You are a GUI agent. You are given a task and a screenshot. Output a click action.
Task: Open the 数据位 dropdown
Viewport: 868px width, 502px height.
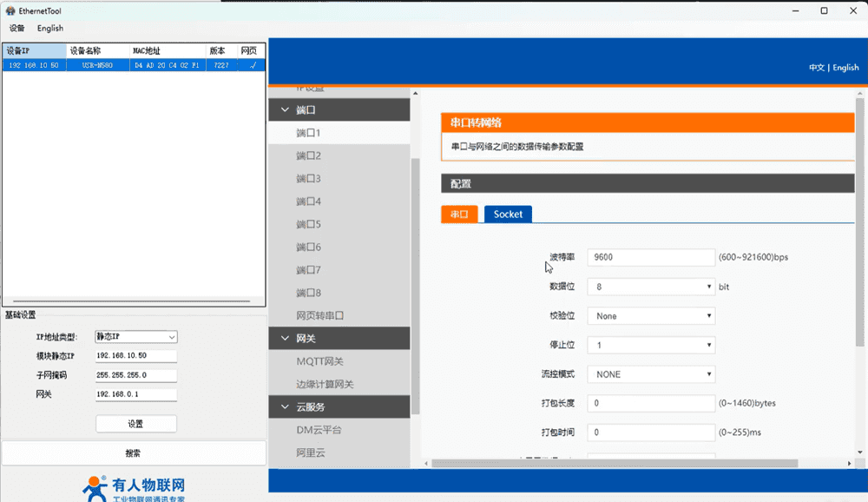[x=651, y=287]
